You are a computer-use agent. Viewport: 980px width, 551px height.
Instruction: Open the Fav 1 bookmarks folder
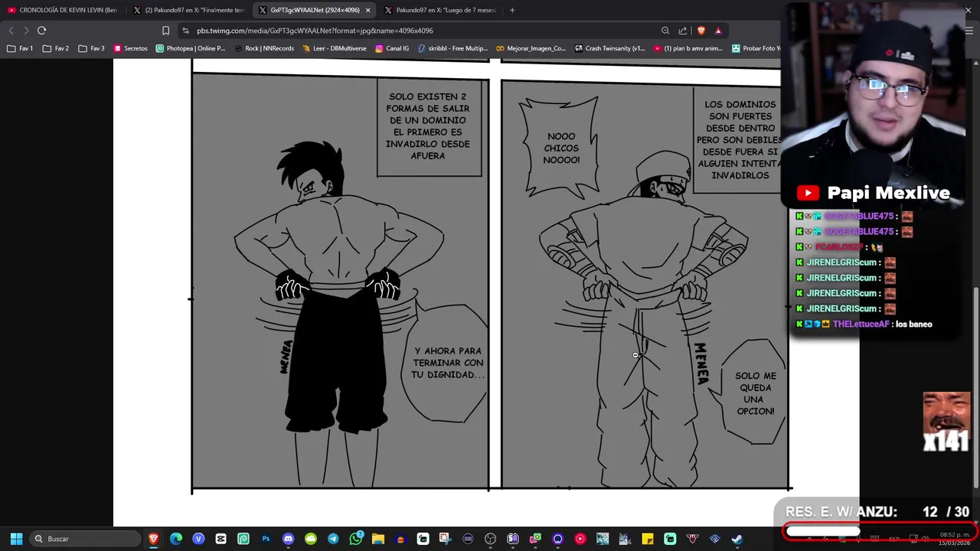tap(20, 48)
